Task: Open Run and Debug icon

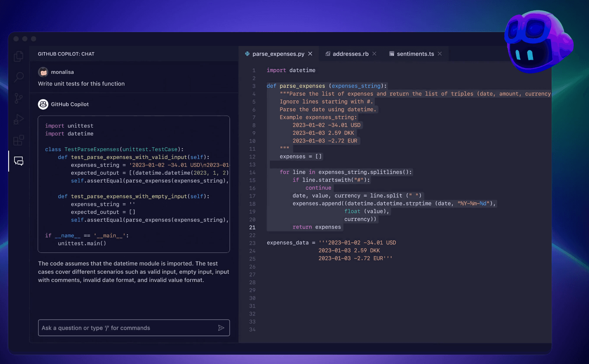Action: tap(18, 119)
